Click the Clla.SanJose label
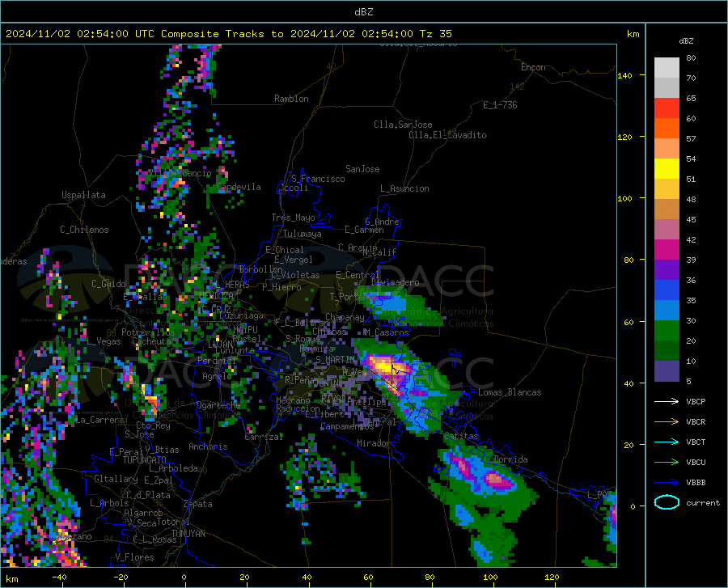This screenshot has width=728, height=588. 403,125
